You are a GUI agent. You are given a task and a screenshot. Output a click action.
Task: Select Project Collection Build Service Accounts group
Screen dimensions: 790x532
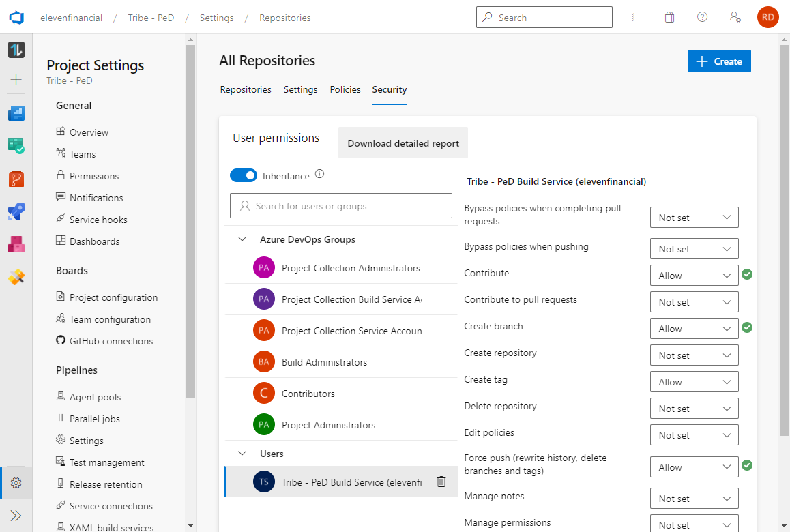(x=341, y=299)
